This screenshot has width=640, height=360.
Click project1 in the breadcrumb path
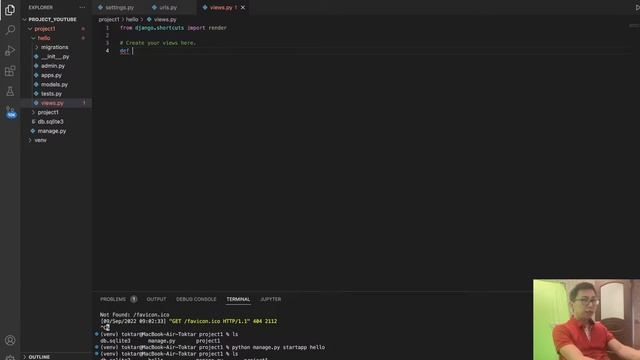[x=109, y=19]
